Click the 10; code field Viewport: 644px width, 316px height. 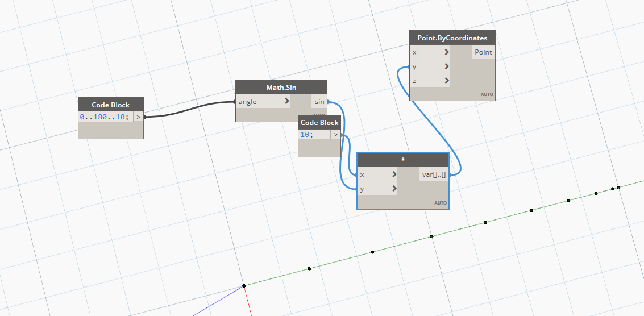click(x=314, y=135)
